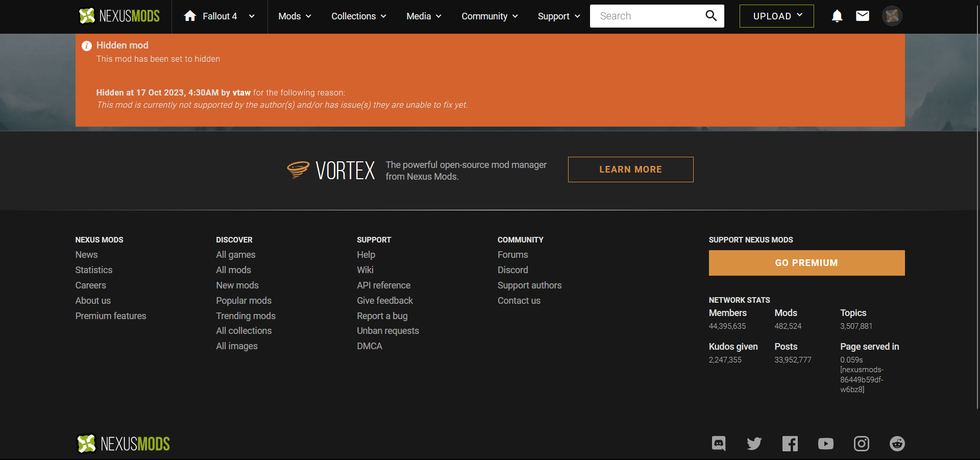
Task: Open the Trending mods link
Action: coord(246,316)
